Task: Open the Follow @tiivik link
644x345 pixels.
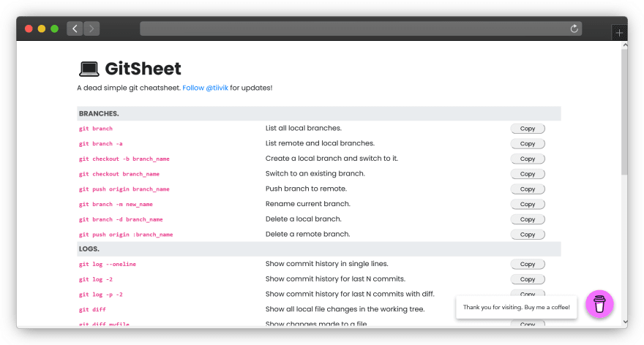Action: coord(205,88)
